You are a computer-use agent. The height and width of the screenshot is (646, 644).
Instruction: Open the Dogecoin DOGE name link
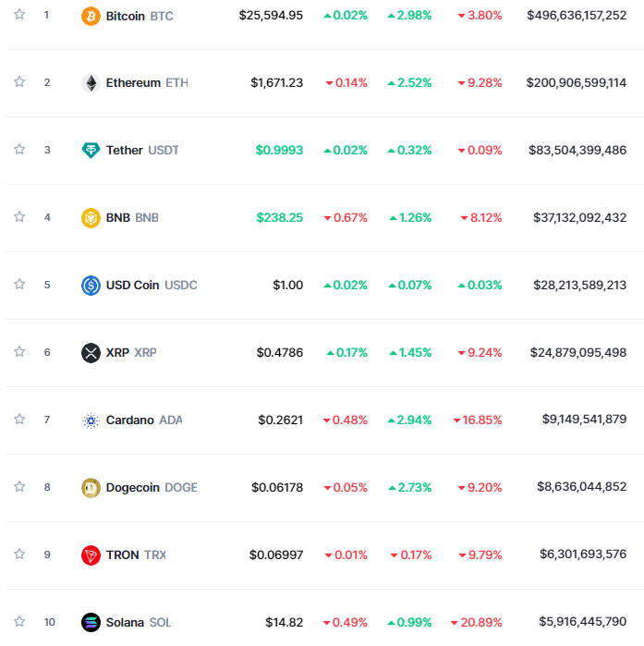coord(152,487)
